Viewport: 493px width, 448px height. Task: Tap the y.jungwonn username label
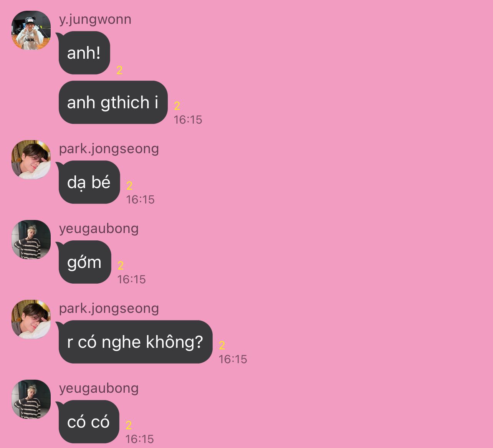click(95, 20)
